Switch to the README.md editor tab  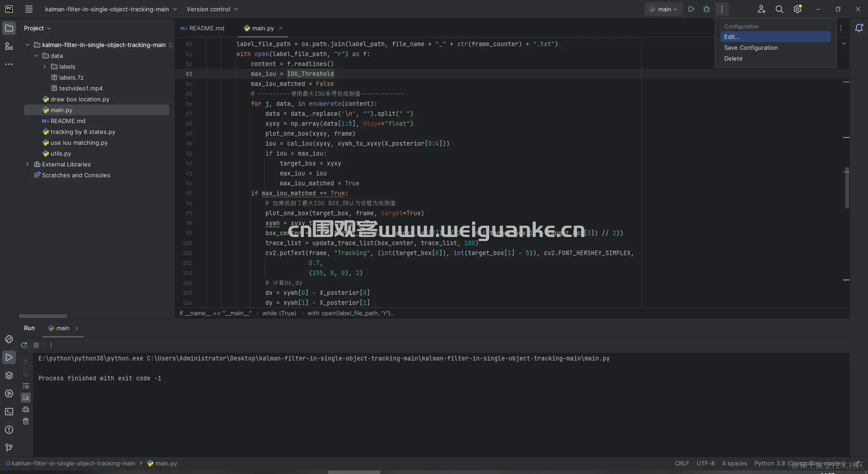(202, 28)
